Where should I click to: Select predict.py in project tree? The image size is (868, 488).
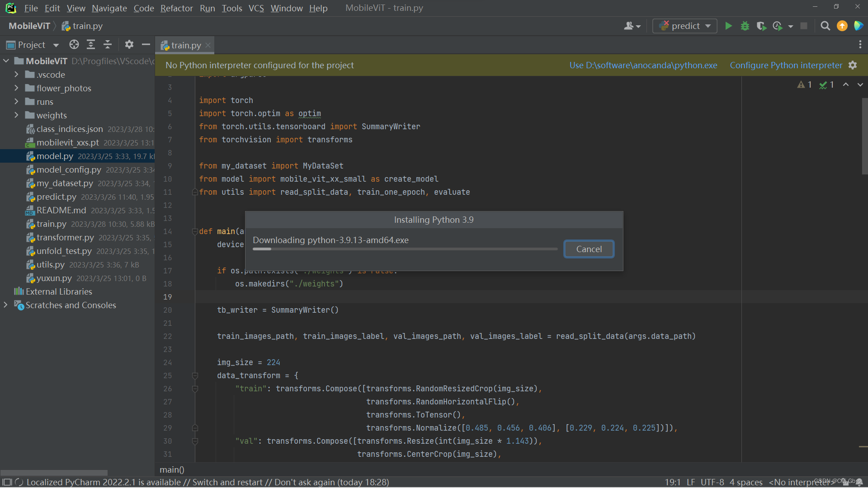point(77,197)
